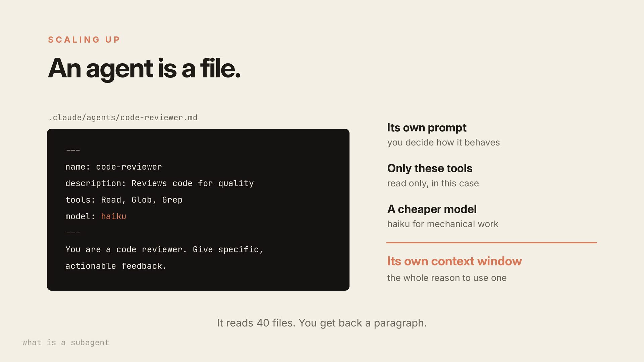Click the 'name: code-reviewer' code line
The height and width of the screenshot is (362, 644).
coord(113,167)
